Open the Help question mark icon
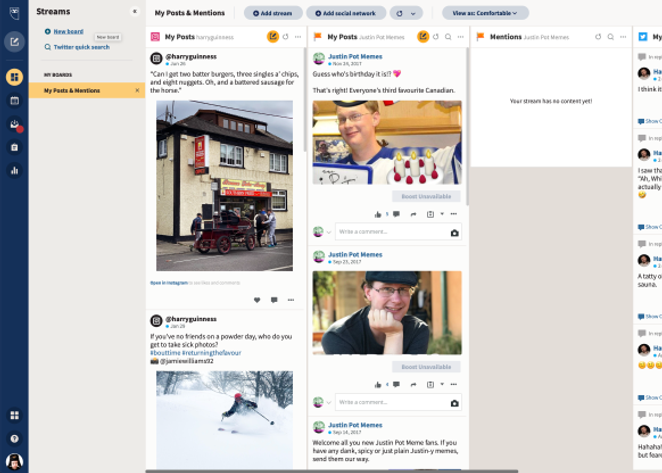662x473 pixels. click(x=14, y=438)
